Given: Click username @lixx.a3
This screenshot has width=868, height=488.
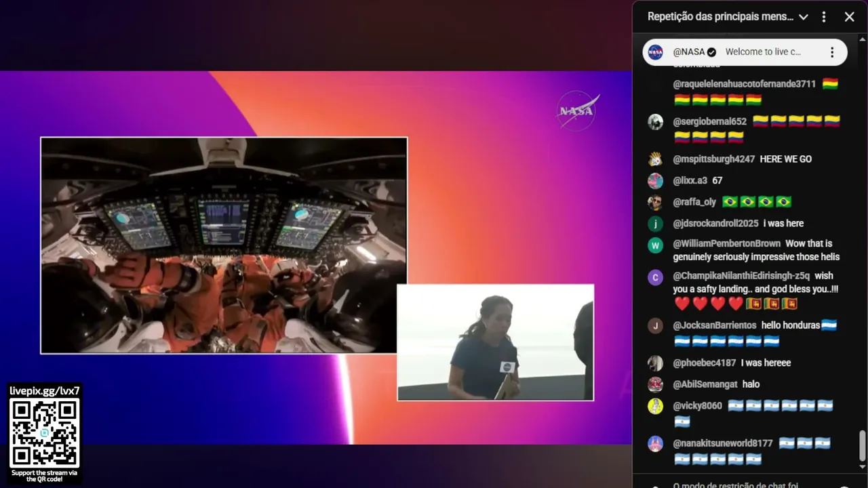Looking at the screenshot, I should coord(690,181).
